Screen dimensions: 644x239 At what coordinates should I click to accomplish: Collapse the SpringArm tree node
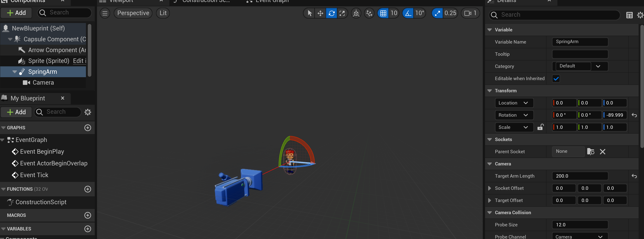(x=15, y=72)
